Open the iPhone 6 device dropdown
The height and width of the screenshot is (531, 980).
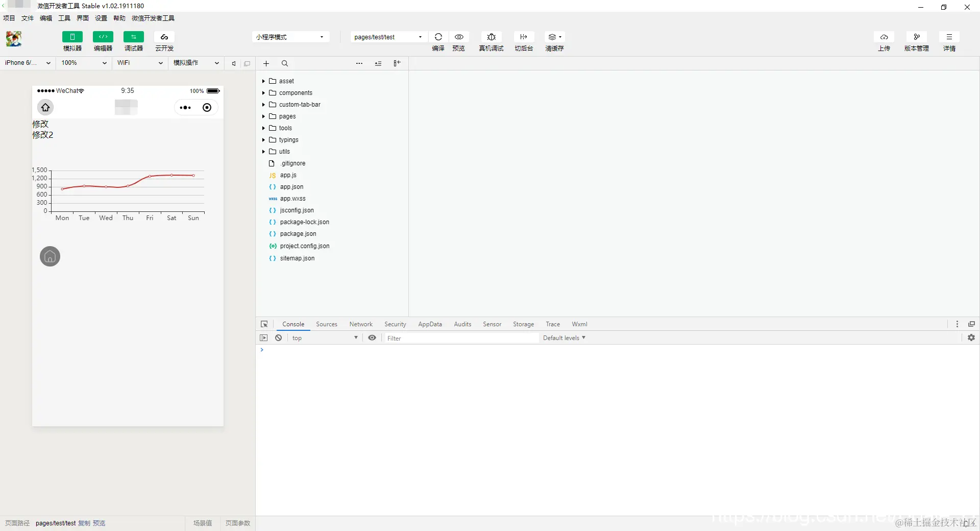tap(28, 63)
